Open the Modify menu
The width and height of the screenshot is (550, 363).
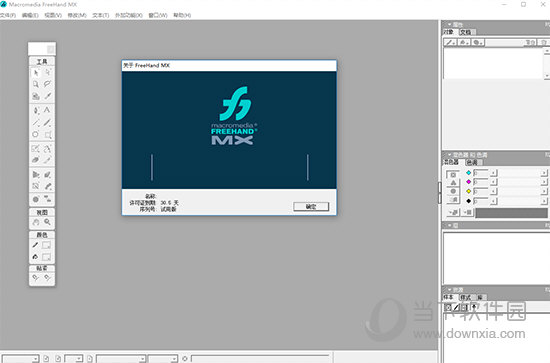[77, 15]
